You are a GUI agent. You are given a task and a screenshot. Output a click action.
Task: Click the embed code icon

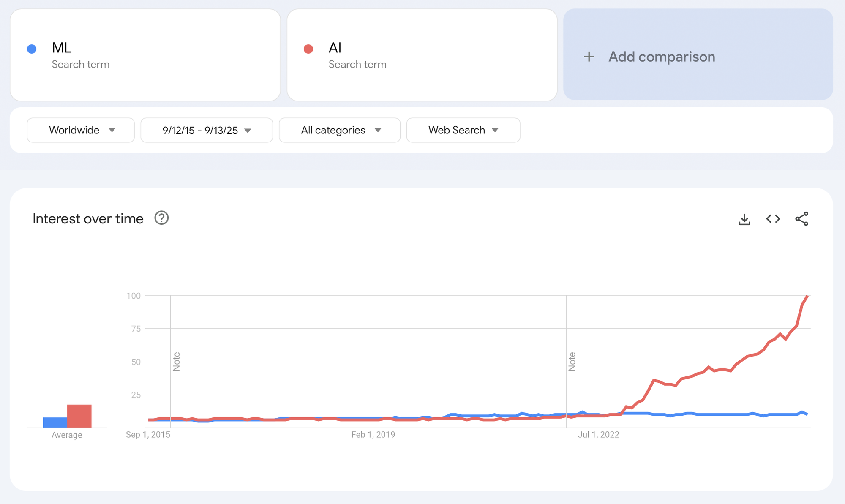click(773, 219)
